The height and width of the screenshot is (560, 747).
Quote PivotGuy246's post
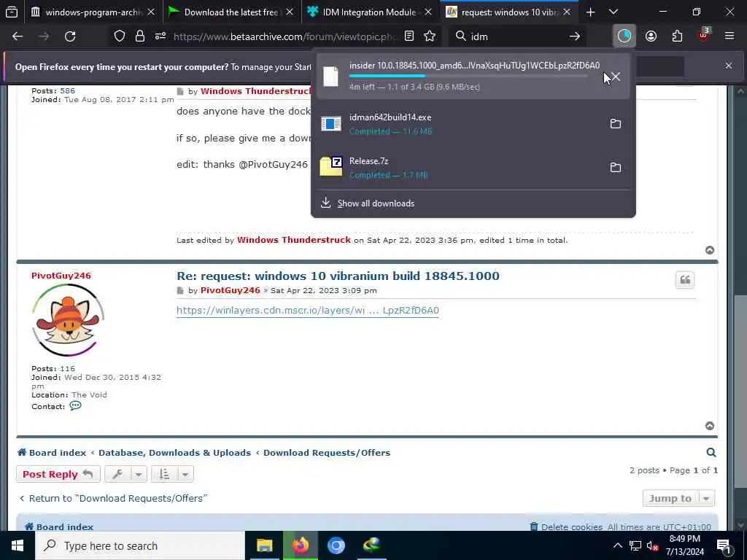[x=684, y=280]
